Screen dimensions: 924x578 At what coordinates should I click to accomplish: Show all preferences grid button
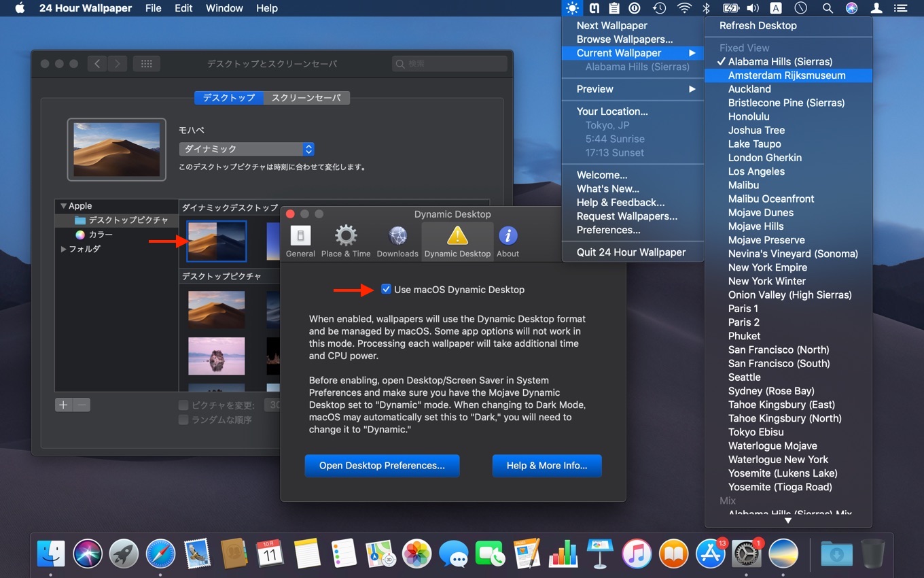[146, 64]
